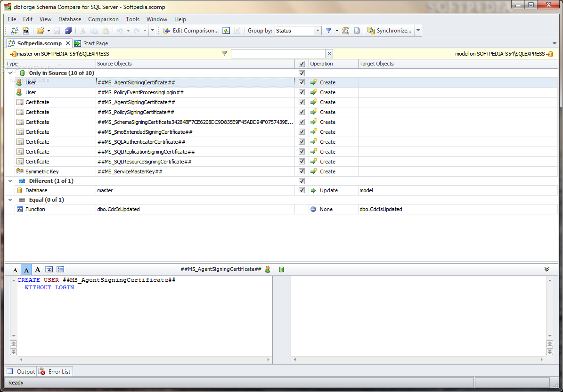
Task: Click the Save diskette toolbar icon
Action: [57, 31]
